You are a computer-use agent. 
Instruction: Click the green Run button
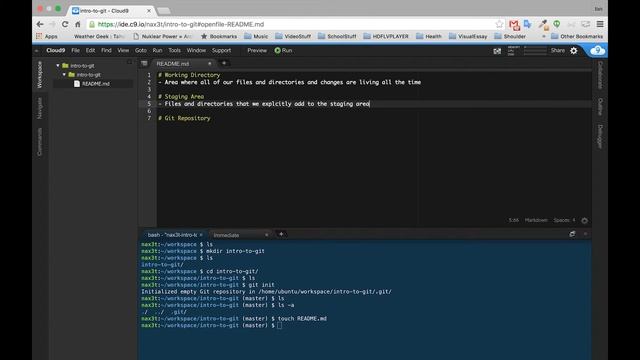pyautogui.click(x=283, y=51)
